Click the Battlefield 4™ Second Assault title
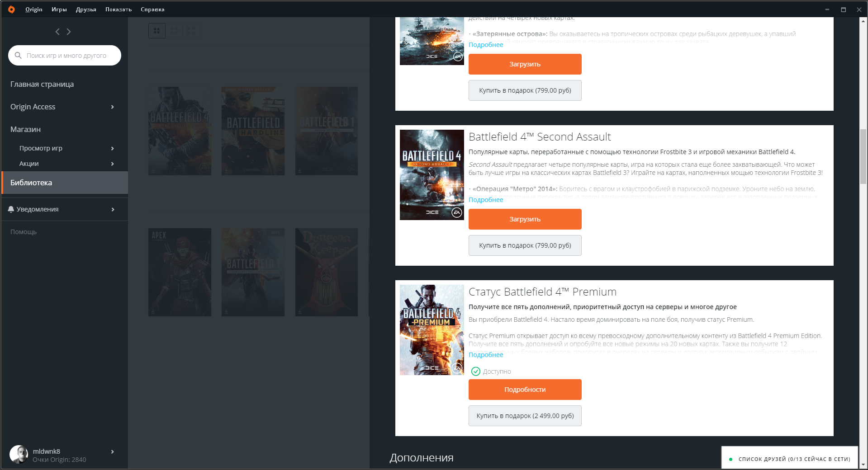Image resolution: width=868 pixels, height=470 pixels. [540, 137]
